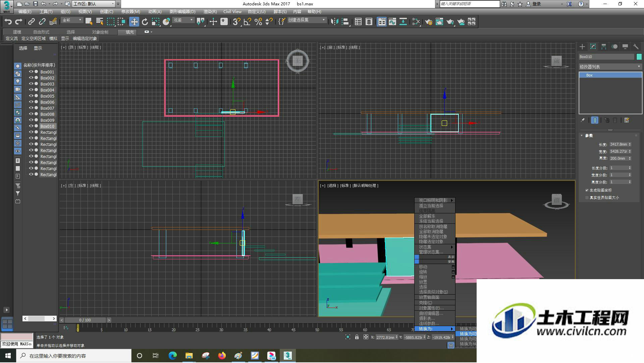This screenshot has height=363, width=644.
Task: Open the 工作区: 默认 workspace dropdown
Action: 94,4
